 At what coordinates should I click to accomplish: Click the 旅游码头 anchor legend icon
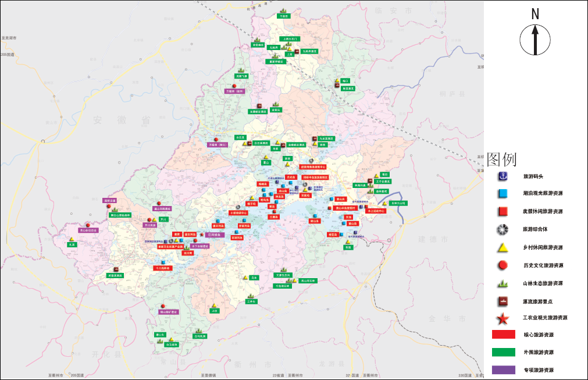tap(503, 176)
